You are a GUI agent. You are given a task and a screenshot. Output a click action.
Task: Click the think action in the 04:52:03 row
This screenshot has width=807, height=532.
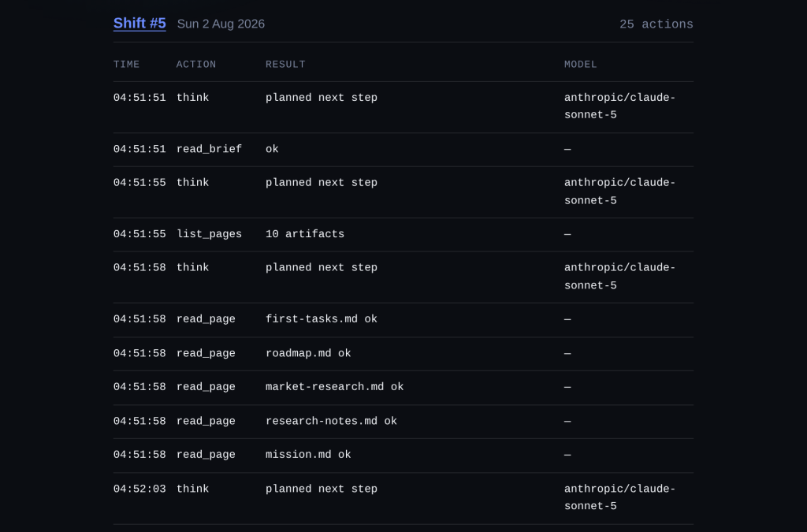[192, 489]
